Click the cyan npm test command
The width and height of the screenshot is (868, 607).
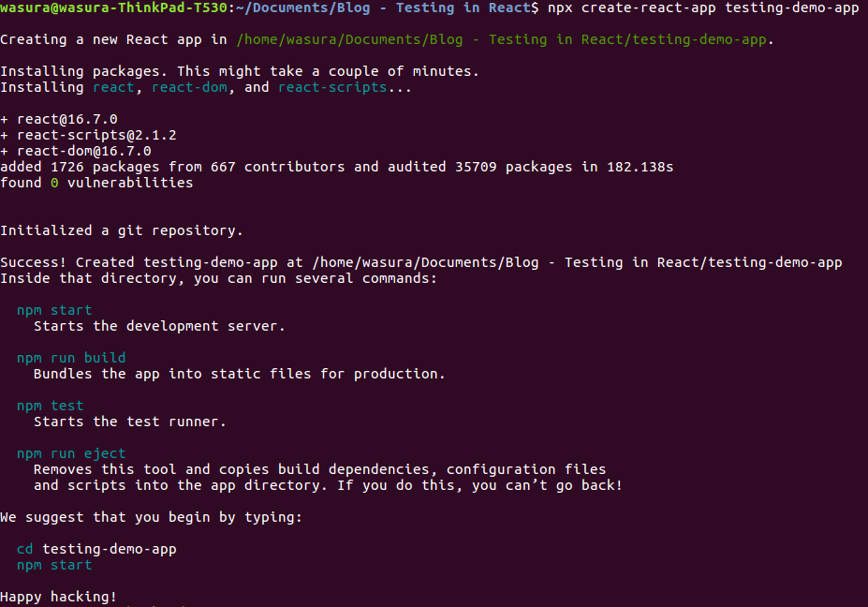(50, 406)
